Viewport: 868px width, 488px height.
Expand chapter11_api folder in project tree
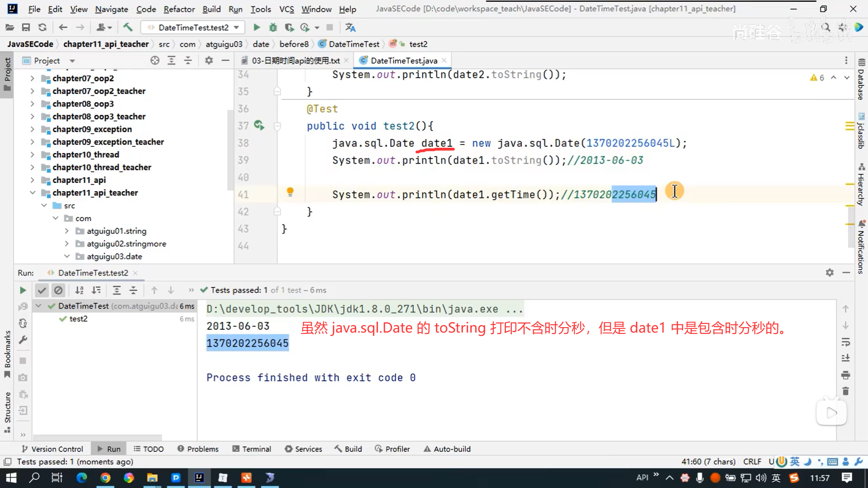(32, 180)
